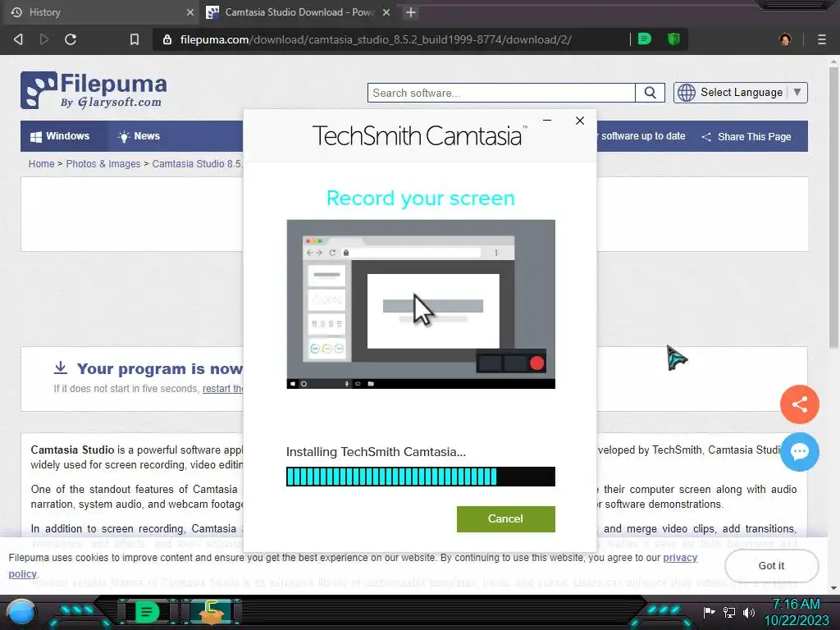Open the Camtasia Studio 8.5 breadcrumb
This screenshot has height=630, width=840.
click(x=197, y=164)
